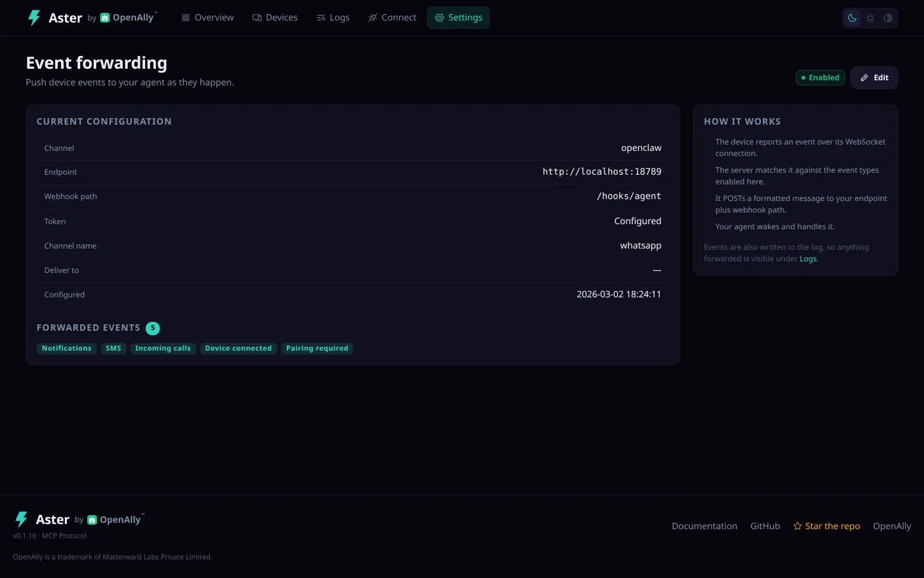Open the Logs link in How It Works
This screenshot has height=578, width=924.
808,259
